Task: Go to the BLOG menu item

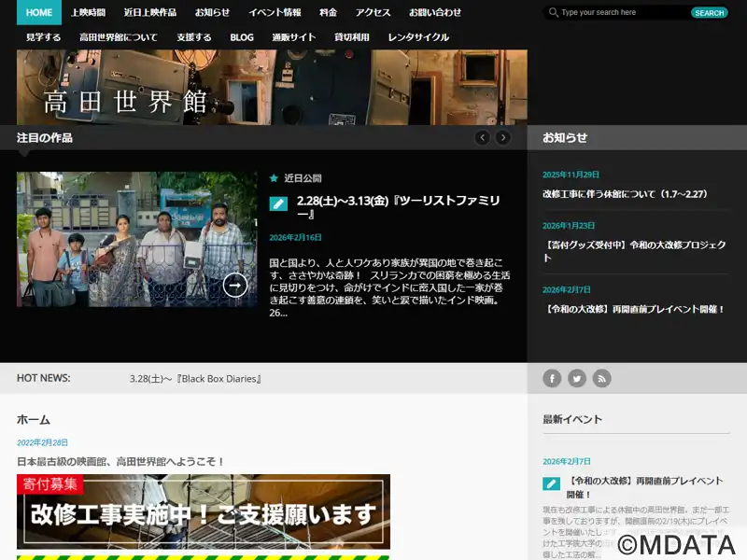Action: coord(242,37)
